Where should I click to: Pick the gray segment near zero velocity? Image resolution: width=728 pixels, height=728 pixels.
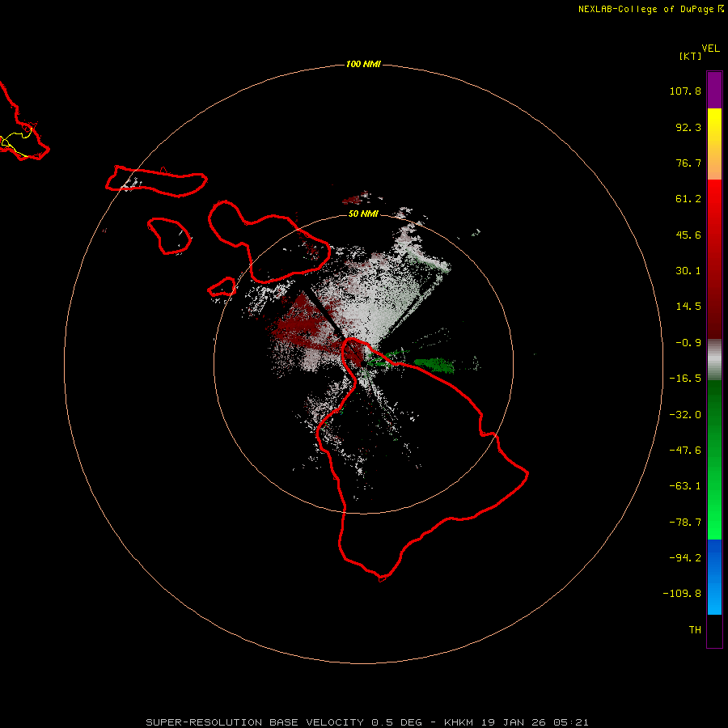714,360
